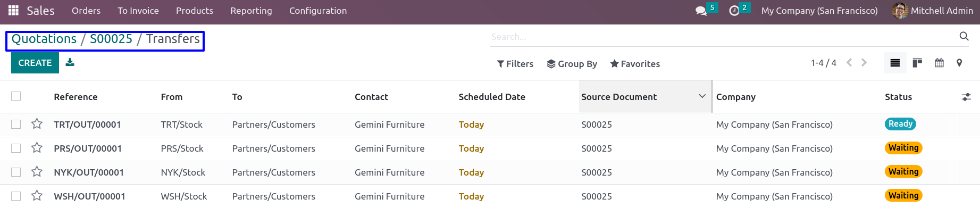980x207 pixels.
Task: Click into the Search field
Action: (723, 37)
